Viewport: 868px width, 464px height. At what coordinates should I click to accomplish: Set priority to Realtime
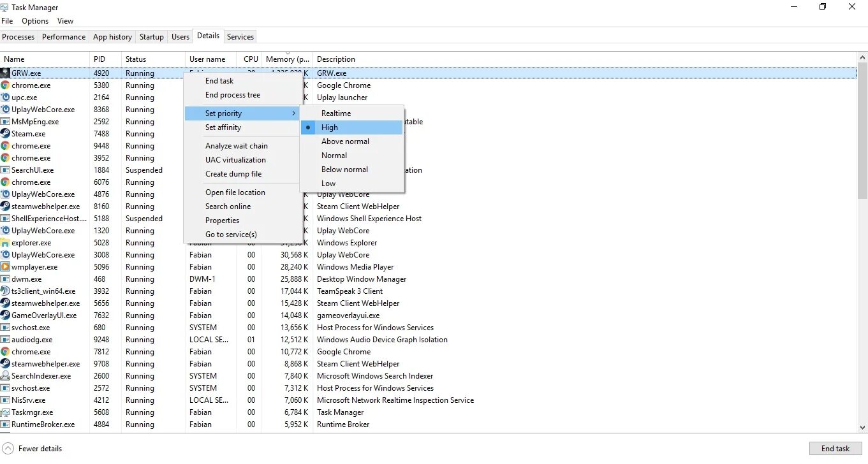[336, 113]
